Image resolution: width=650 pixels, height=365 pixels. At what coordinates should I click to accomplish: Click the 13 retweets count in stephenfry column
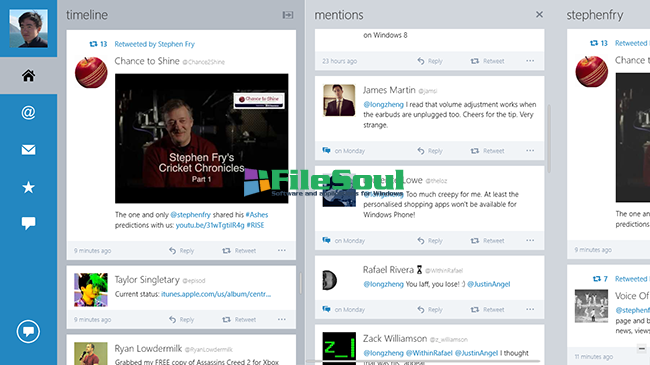point(599,43)
